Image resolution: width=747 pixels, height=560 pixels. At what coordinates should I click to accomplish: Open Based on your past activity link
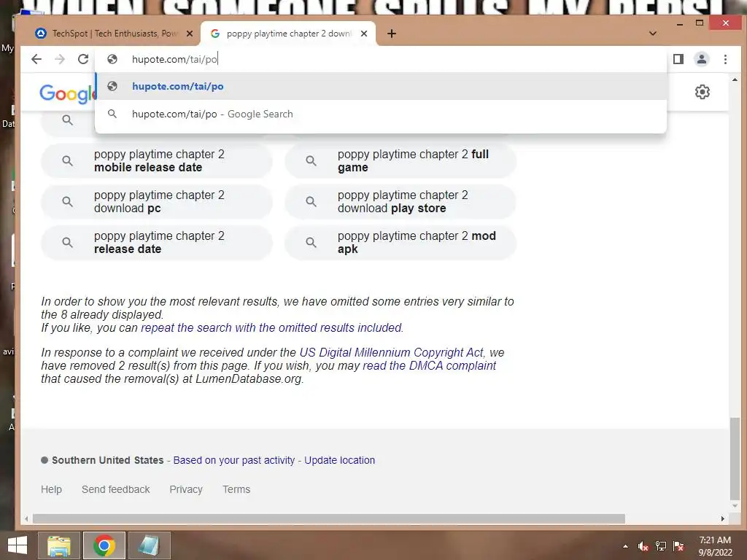(x=234, y=460)
